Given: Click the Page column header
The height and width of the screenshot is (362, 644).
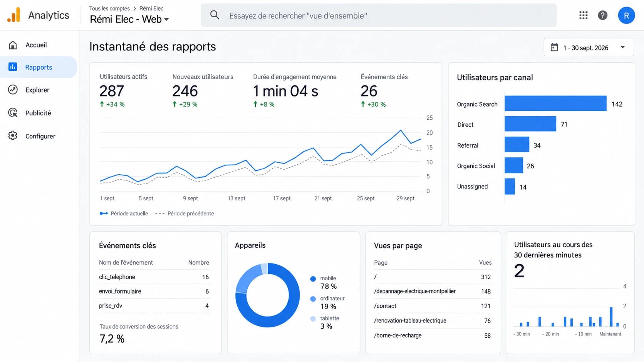Looking at the screenshot, I should pos(381,262).
